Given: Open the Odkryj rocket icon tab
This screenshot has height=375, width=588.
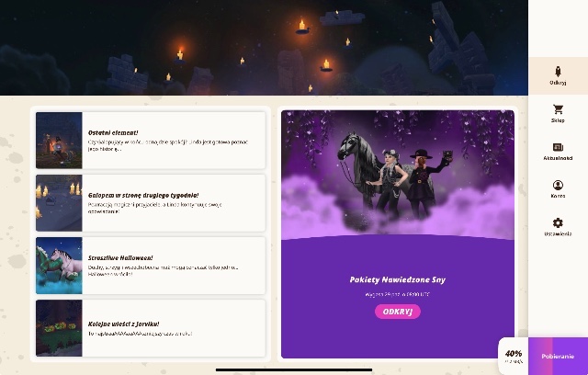Looking at the screenshot, I should coord(558,76).
